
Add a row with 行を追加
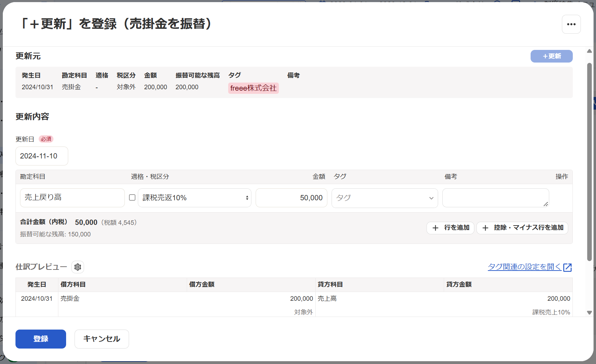point(450,228)
